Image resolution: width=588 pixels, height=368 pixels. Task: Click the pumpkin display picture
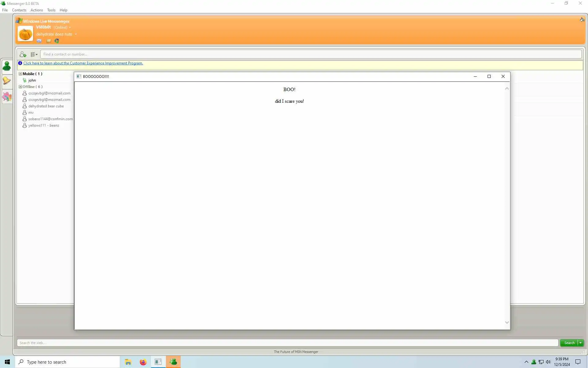25,33
